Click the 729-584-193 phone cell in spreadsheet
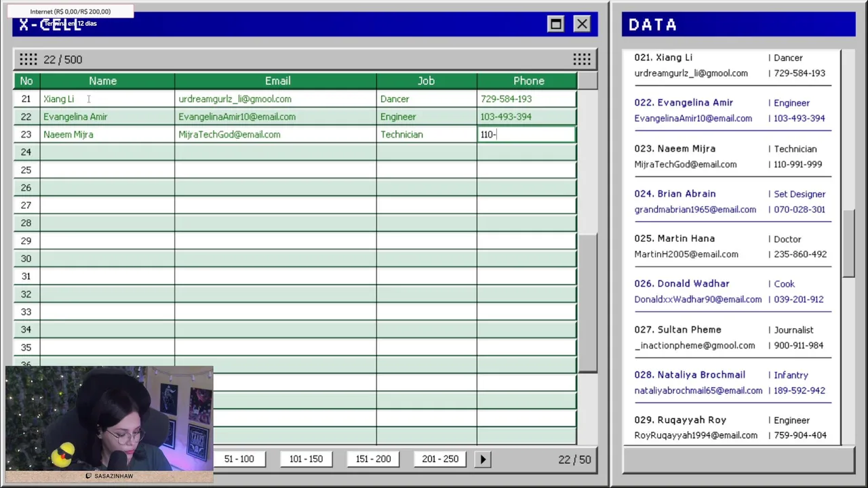Image resolution: width=868 pixels, height=488 pixels. pos(527,99)
